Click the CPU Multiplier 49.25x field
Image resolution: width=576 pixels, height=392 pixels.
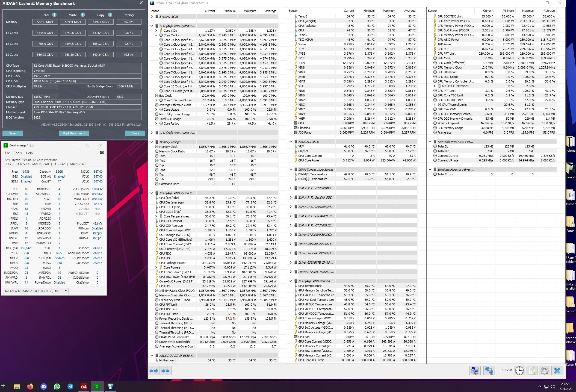(x=45, y=86)
